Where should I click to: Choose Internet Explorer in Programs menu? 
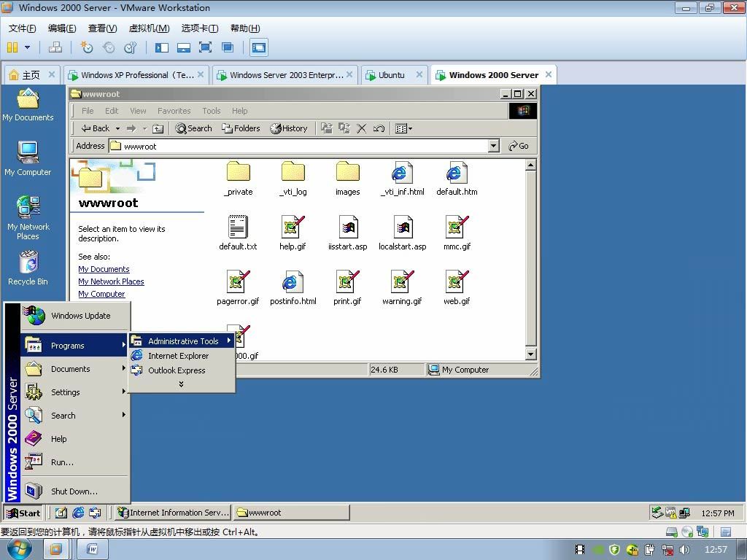point(182,356)
